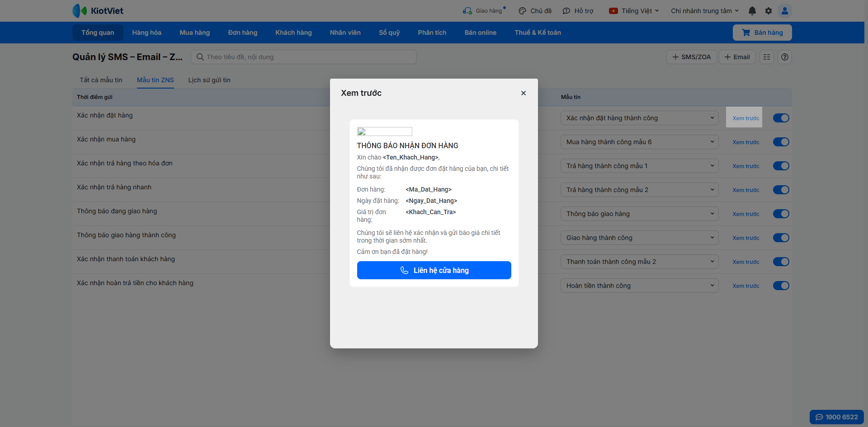The height and width of the screenshot is (427, 868).
Task: Open the Thuế & Kế toán menu
Action: coord(538,33)
